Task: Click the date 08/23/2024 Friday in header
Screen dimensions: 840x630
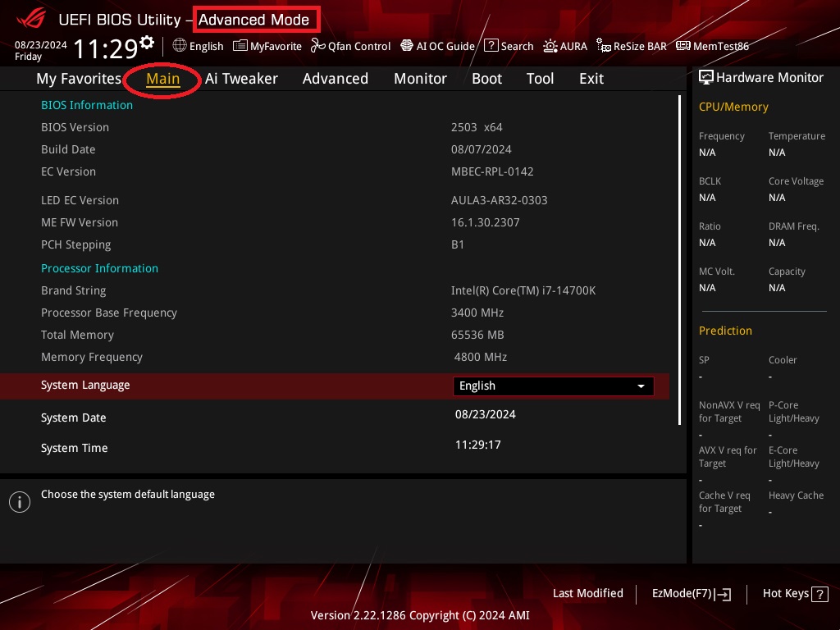Action: (41, 50)
